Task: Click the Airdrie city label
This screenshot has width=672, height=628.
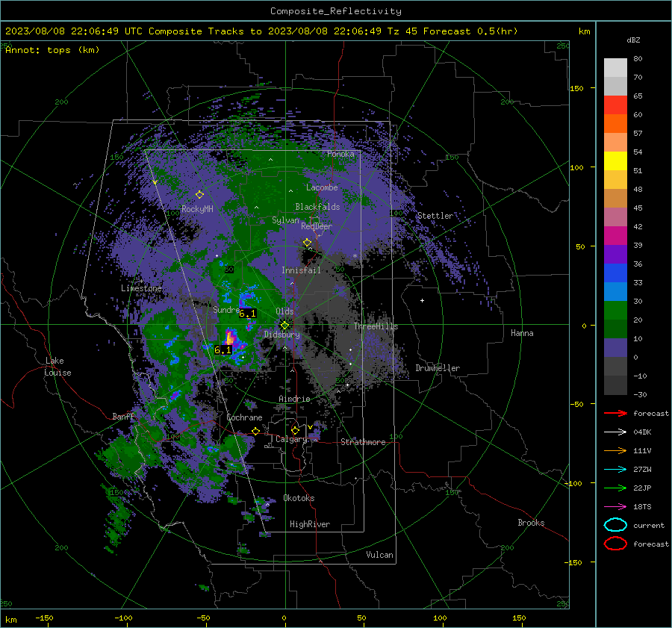Action: tap(294, 399)
